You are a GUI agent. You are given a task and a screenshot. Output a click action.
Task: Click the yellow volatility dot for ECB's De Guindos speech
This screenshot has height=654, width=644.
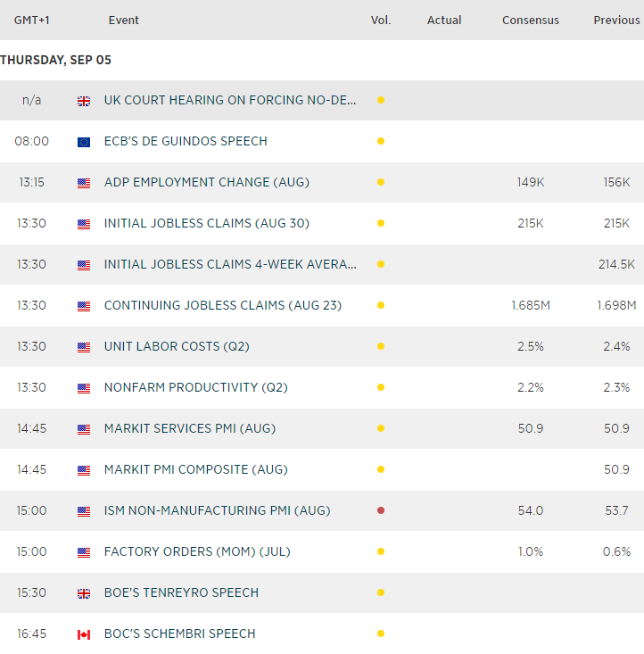tap(381, 142)
